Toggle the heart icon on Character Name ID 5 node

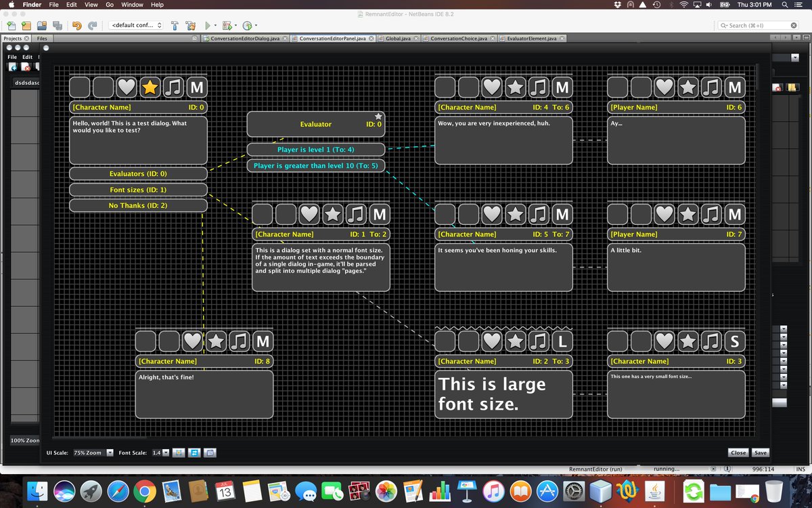492,214
